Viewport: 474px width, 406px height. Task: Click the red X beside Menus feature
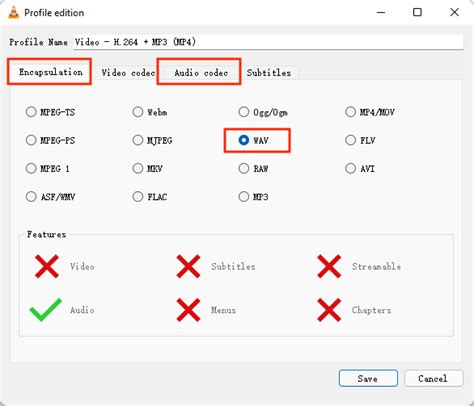(x=188, y=310)
